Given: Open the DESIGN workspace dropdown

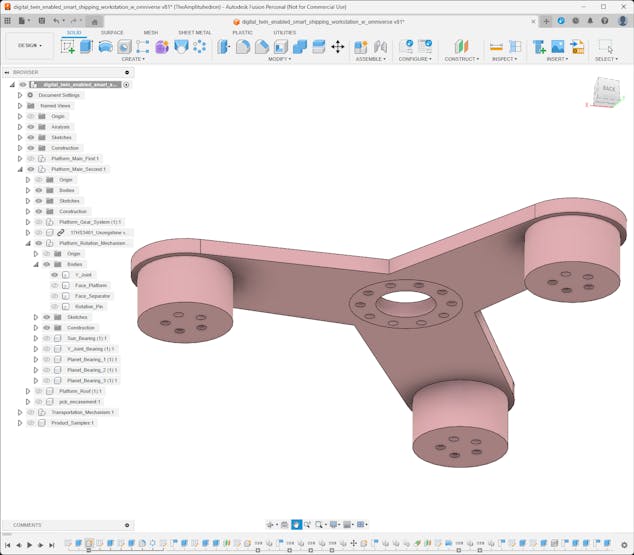Looking at the screenshot, I should pos(29,45).
